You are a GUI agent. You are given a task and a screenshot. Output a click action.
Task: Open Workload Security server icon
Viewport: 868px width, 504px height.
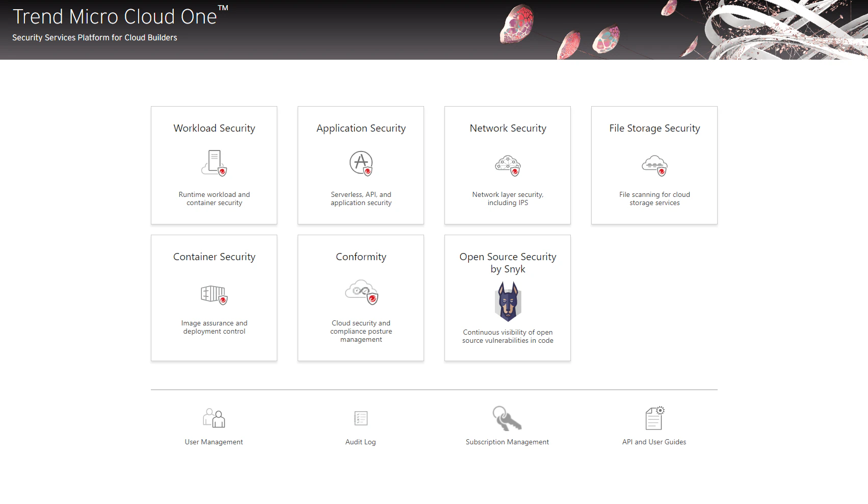coord(214,163)
